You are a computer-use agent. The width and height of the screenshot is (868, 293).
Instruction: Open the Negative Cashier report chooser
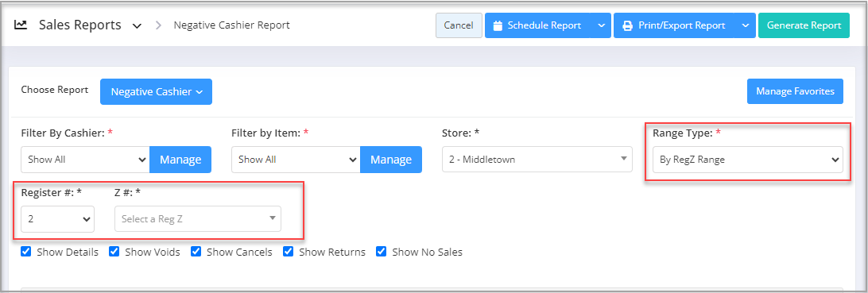coord(156,92)
